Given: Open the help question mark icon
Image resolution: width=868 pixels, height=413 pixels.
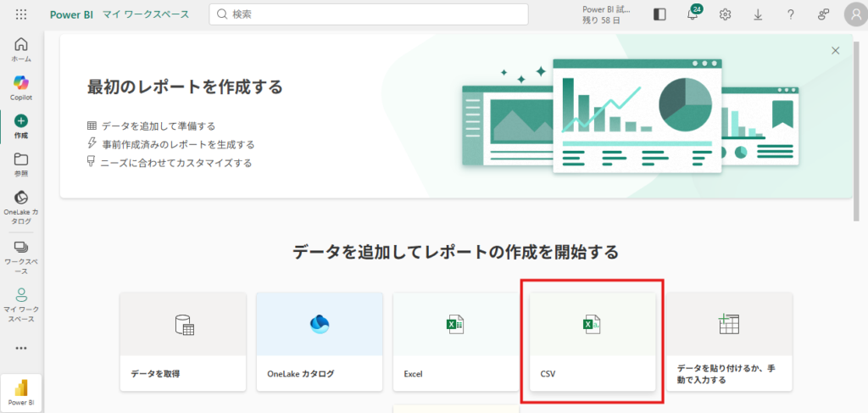Looking at the screenshot, I should point(790,14).
